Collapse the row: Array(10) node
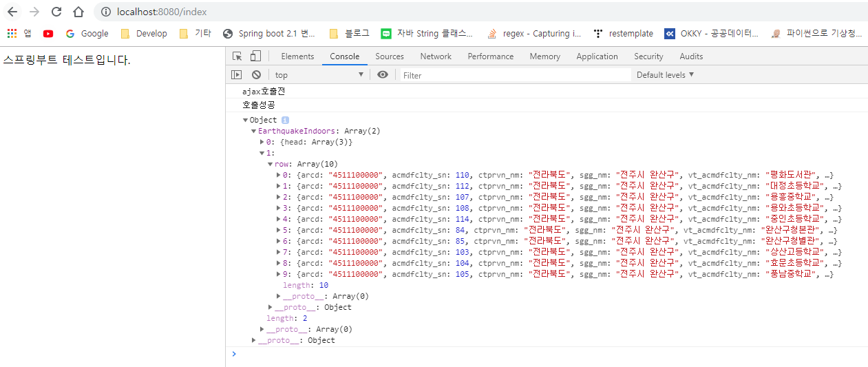Screen dimensions: 868x367 point(270,164)
